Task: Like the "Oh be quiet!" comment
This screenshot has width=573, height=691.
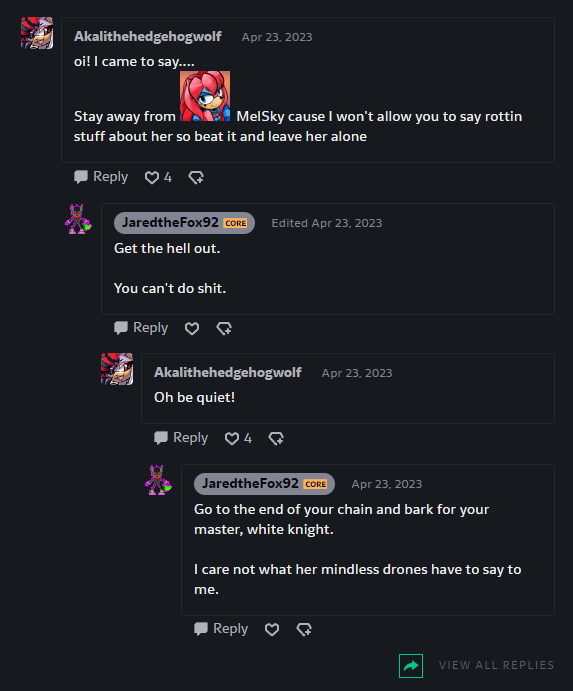Action: [x=232, y=438]
